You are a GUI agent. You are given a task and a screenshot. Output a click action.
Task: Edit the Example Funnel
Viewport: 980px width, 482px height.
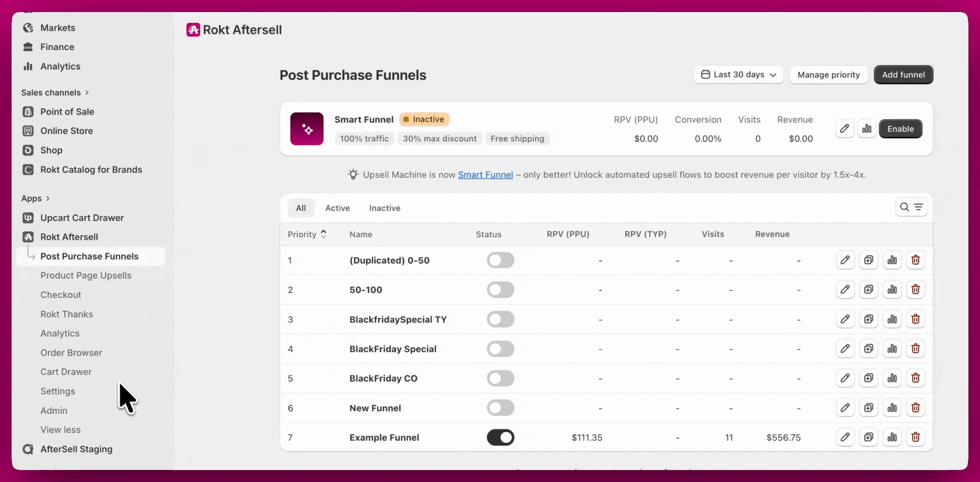[845, 437]
